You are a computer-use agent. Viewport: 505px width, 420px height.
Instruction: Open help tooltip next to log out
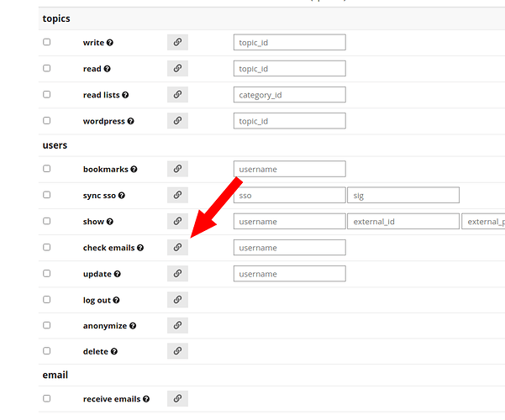click(116, 300)
